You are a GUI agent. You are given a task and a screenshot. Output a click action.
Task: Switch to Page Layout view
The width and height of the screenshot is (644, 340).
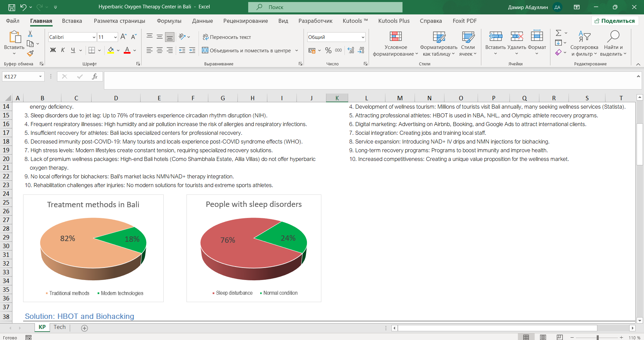click(x=543, y=337)
